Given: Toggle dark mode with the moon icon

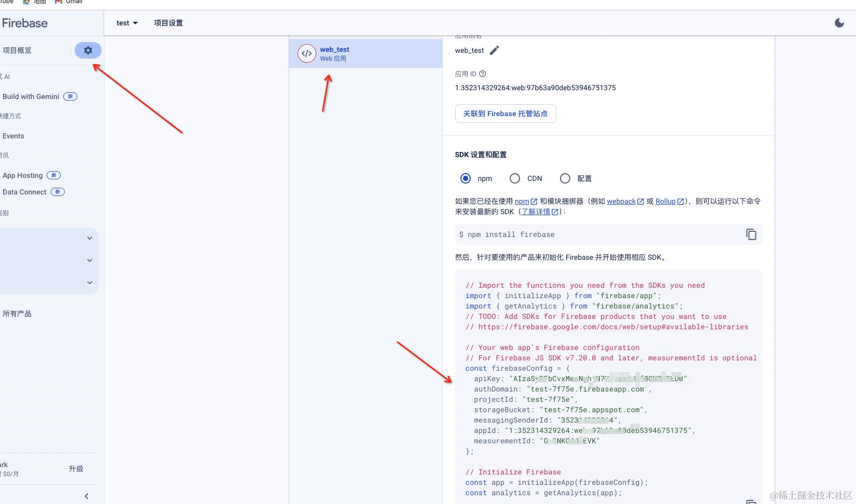Looking at the screenshot, I should point(839,23).
